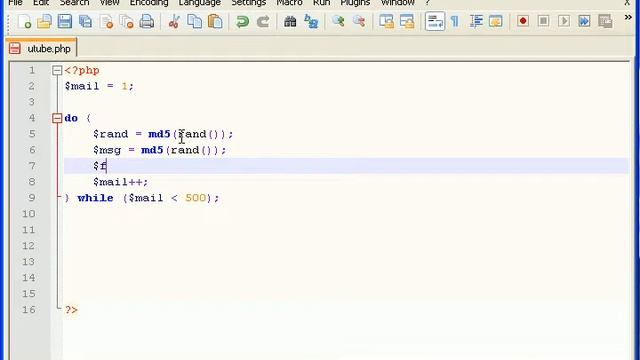Toggle word wrap in the toolbar

(435, 21)
